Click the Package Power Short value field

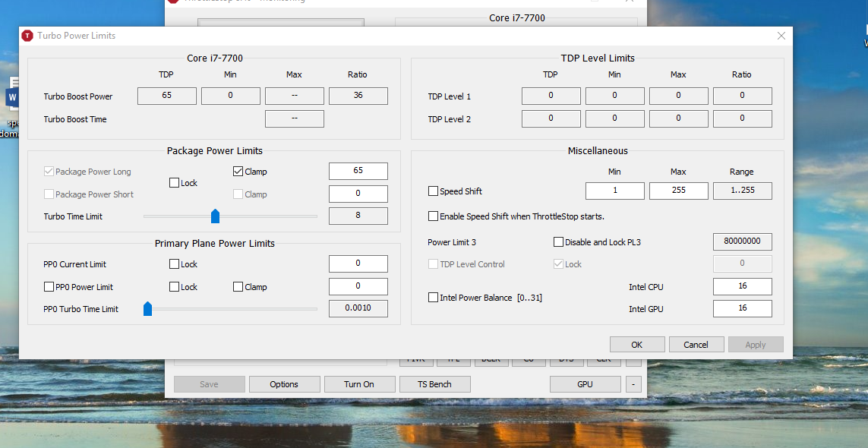[358, 194]
